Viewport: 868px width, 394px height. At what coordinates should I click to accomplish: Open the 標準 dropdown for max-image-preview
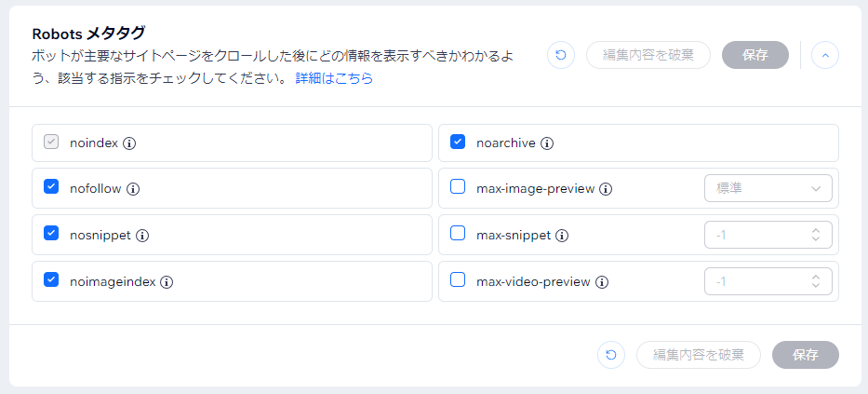(x=768, y=188)
